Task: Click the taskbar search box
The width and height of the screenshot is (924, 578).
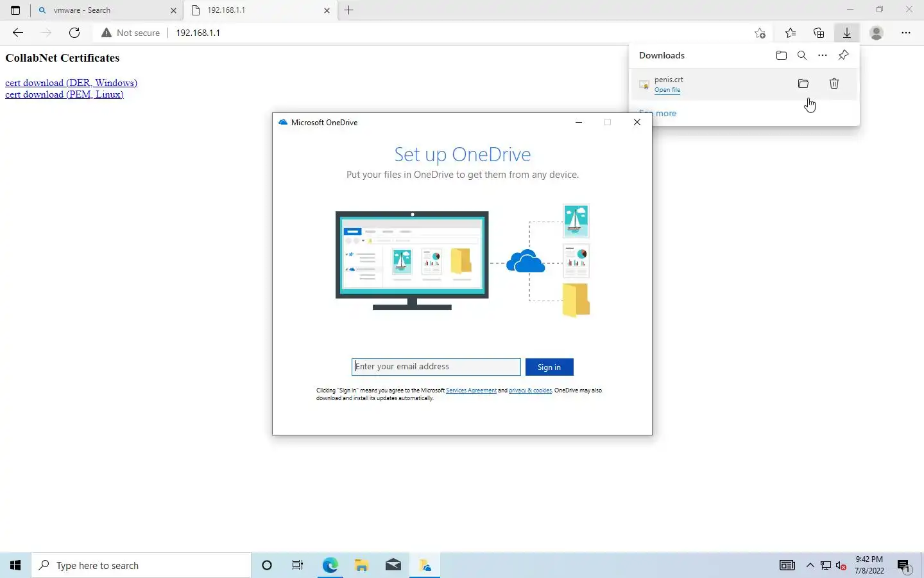Action: pos(141,565)
